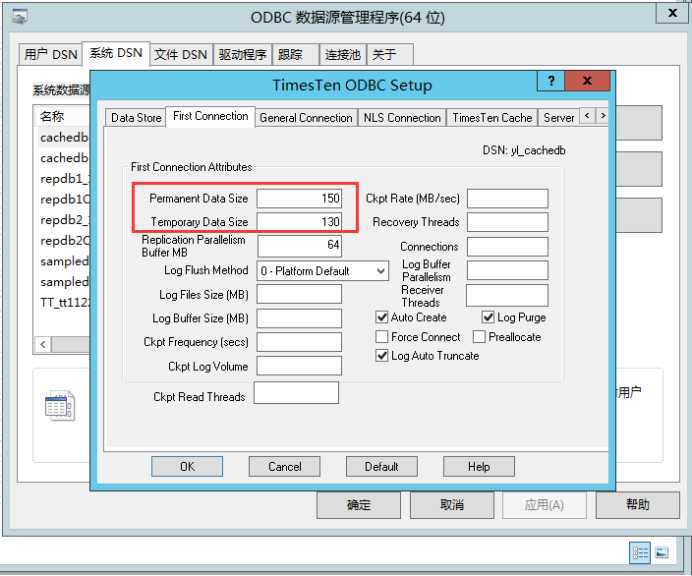Switch to the 跟踪 tab
This screenshot has height=576, width=692.
pyautogui.click(x=295, y=55)
